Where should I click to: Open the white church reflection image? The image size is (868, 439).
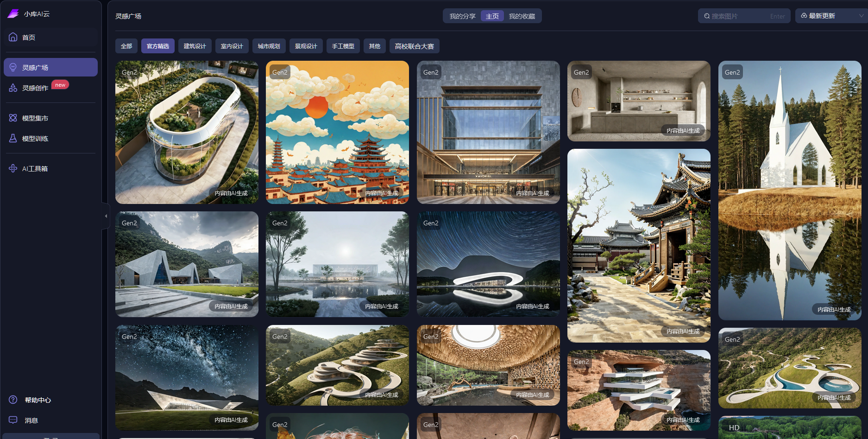pyautogui.click(x=789, y=190)
